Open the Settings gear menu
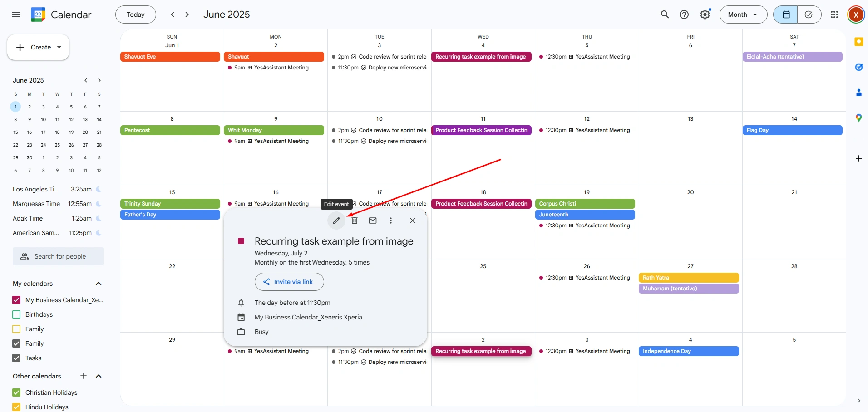The image size is (868, 412). [x=705, y=15]
